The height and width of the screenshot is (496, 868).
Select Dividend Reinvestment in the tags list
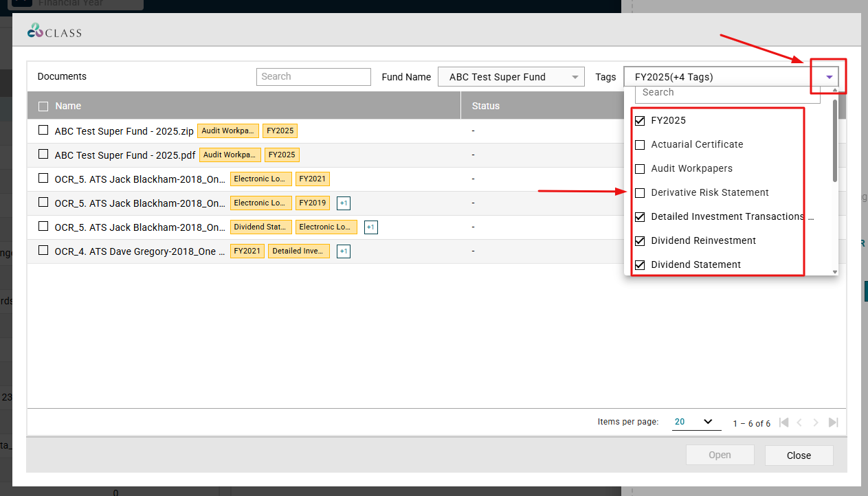[640, 240]
